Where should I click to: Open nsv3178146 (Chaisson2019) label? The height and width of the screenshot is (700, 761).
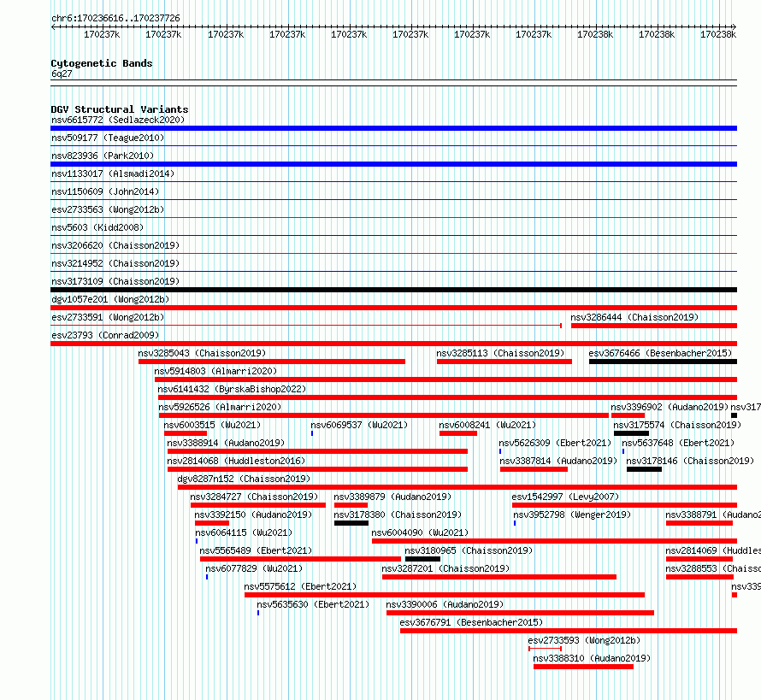coord(690,461)
